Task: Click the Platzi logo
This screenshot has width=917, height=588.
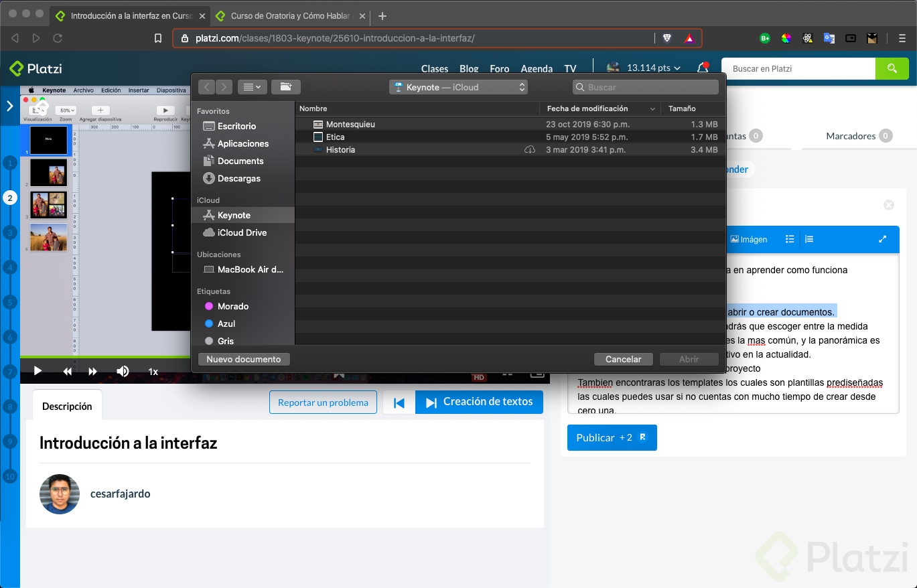Action: [x=36, y=68]
